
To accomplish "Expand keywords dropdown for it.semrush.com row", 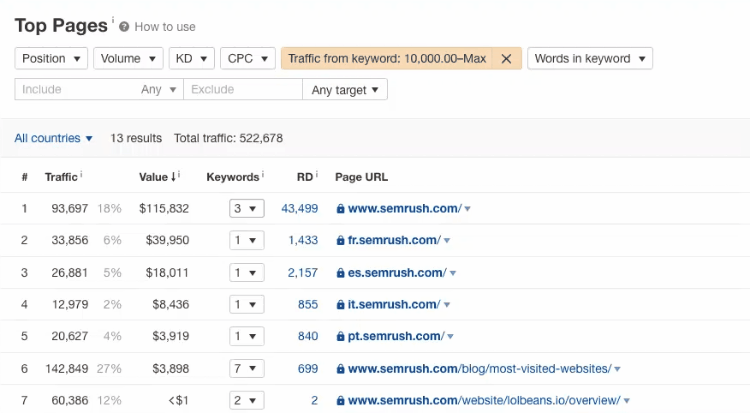I will [x=247, y=304].
